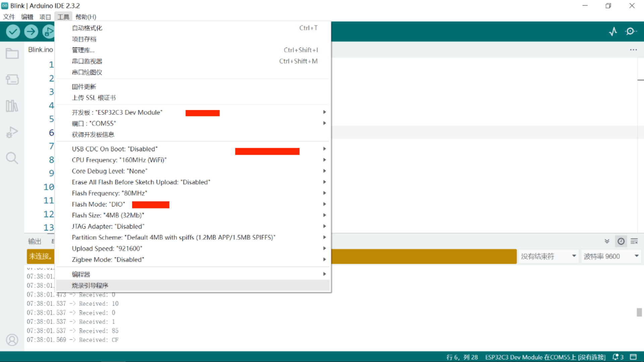Select 上传 SSL 根证书 menu item
The height and width of the screenshot is (362, 644).
pyautogui.click(x=193, y=98)
